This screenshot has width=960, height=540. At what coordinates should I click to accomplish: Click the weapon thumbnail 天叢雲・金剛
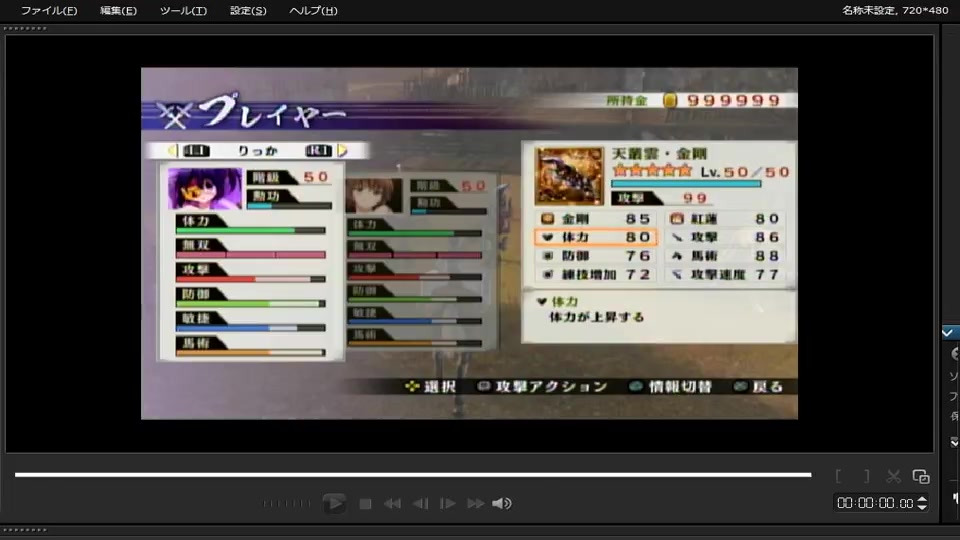tap(569, 176)
